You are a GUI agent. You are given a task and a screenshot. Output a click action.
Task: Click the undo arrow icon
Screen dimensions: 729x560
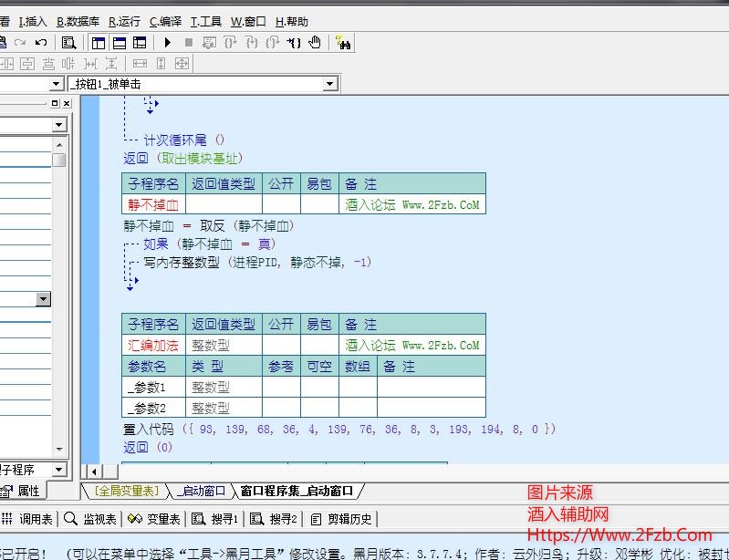[x=40, y=43]
